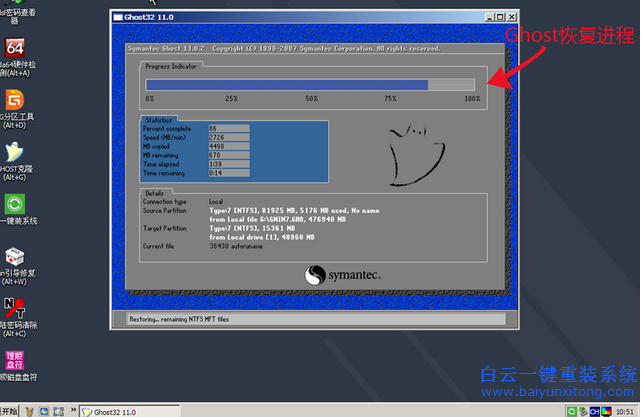Launch the green one-key system install icon

pos(16,203)
